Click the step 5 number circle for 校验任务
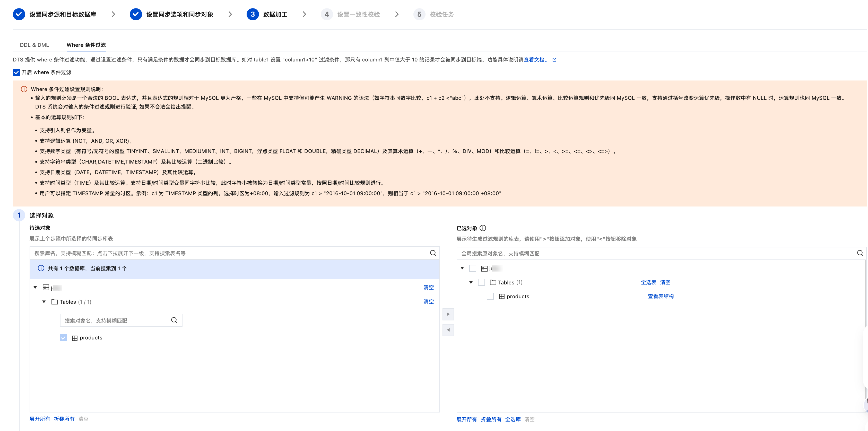 (419, 14)
